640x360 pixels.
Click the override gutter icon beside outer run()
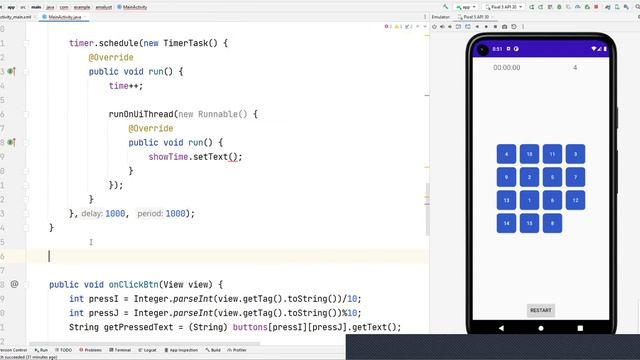(11, 71)
